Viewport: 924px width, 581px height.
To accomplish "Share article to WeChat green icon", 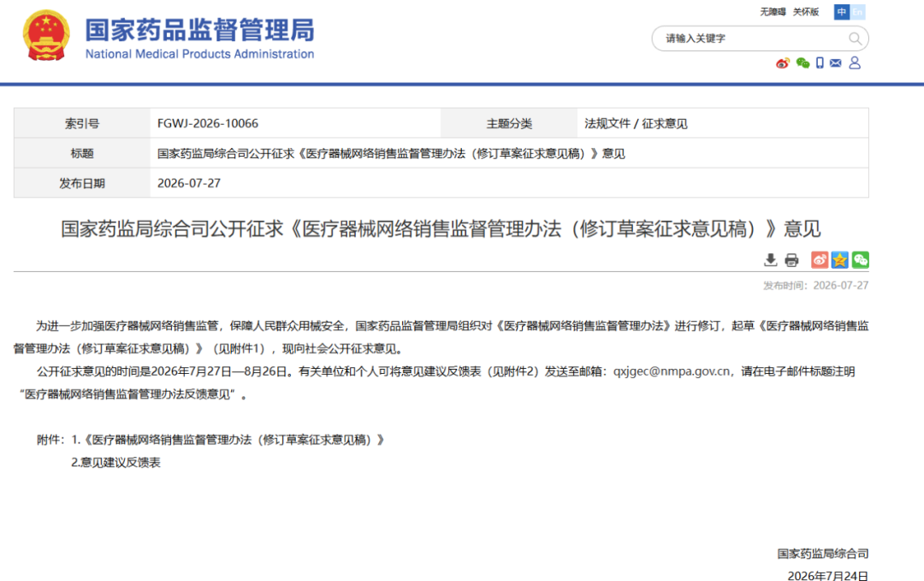I will pyautogui.click(x=861, y=260).
